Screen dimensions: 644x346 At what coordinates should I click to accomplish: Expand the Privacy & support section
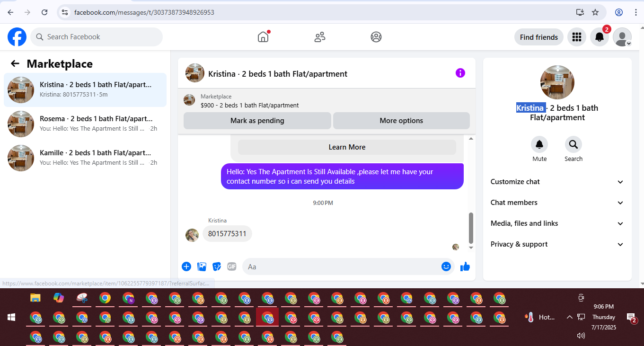(557, 244)
